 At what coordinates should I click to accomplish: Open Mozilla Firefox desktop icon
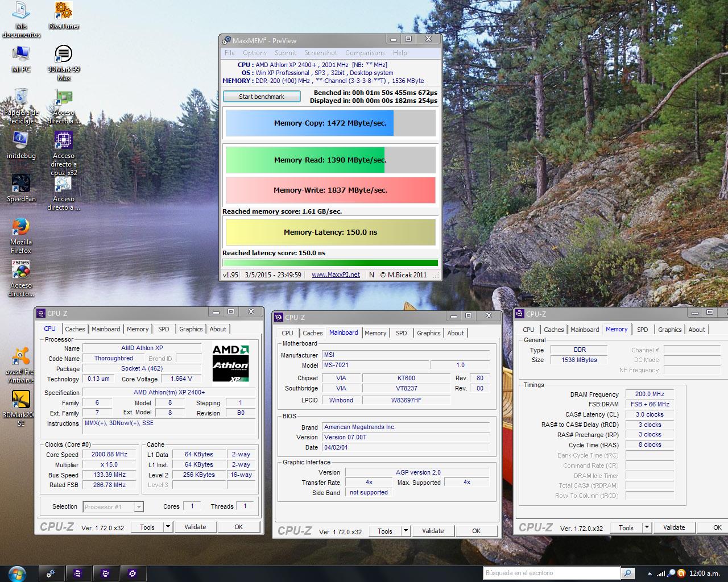(x=21, y=235)
